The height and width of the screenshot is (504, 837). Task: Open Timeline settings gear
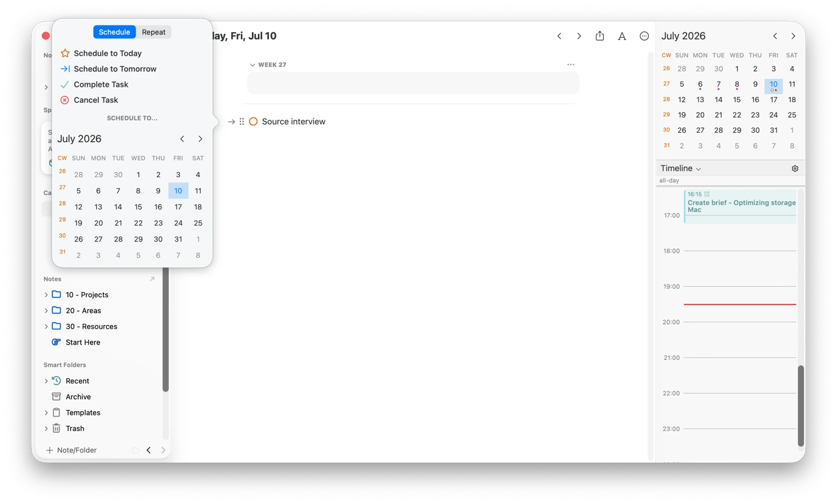click(x=795, y=169)
